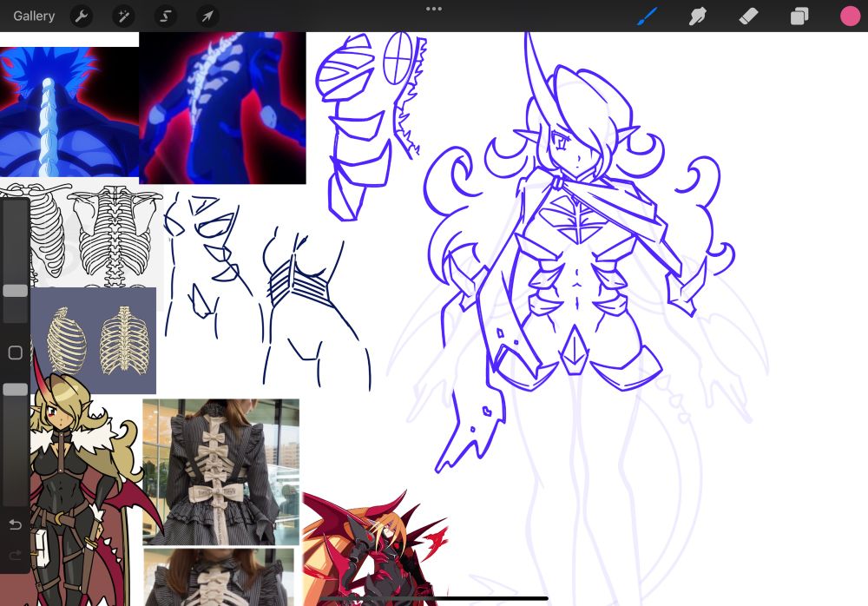Viewport: 868px width, 606px height.
Task: Tap the brush opacity slider handle
Action: click(x=15, y=390)
